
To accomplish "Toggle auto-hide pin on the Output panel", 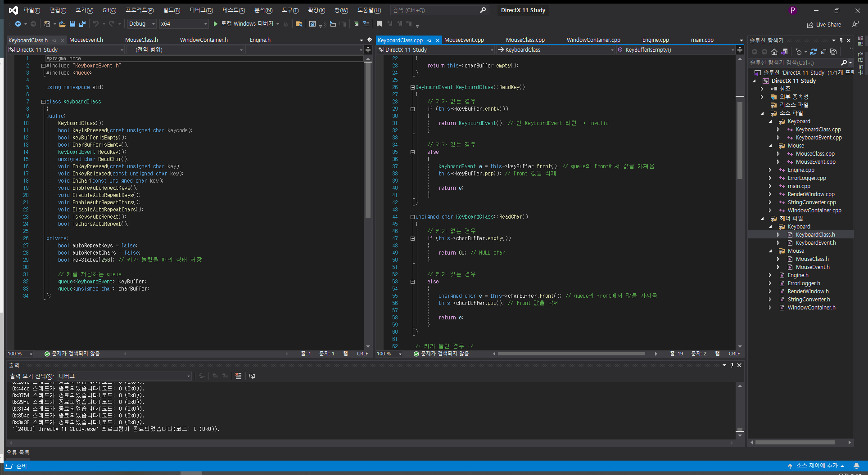I will point(732,365).
